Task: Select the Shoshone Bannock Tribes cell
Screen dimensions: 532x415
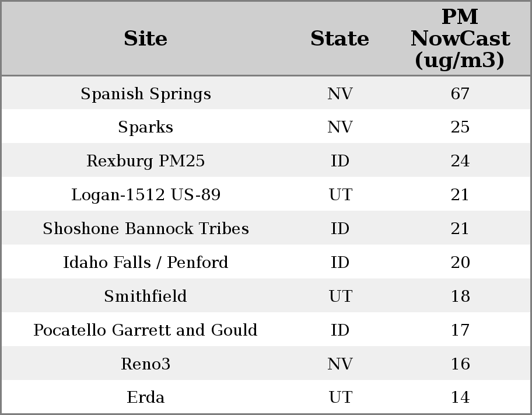Action: point(145,229)
